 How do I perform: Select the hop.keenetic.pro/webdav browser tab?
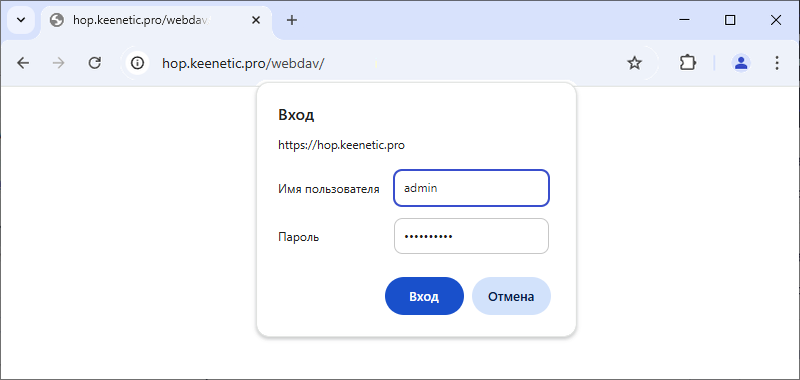tap(156, 20)
